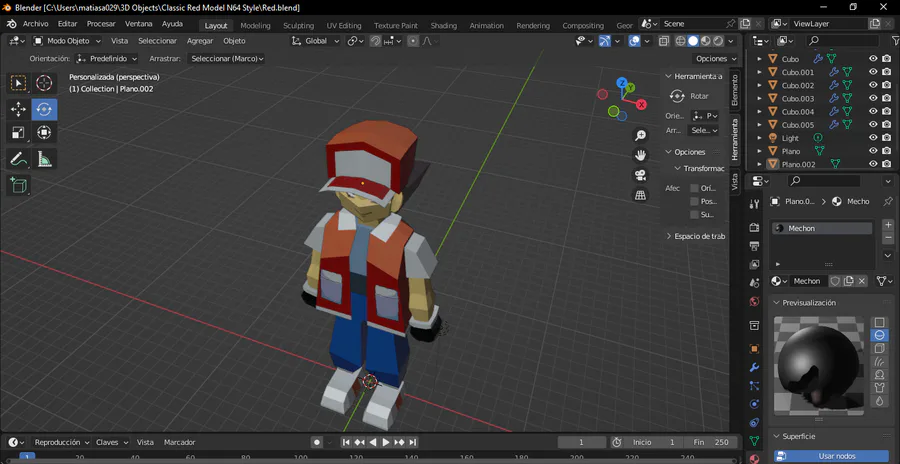Open Object Data green triangle properties icon
The width and height of the screenshot is (900, 464).
tap(755, 440)
